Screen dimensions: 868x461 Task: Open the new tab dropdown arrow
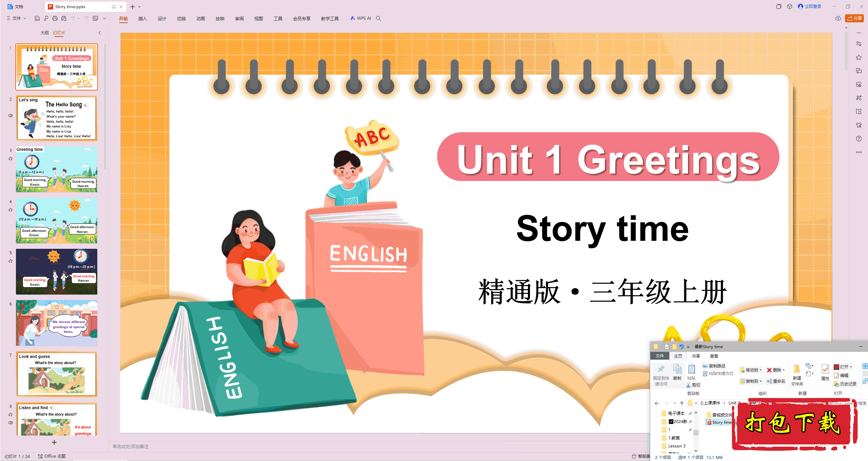tap(139, 7)
